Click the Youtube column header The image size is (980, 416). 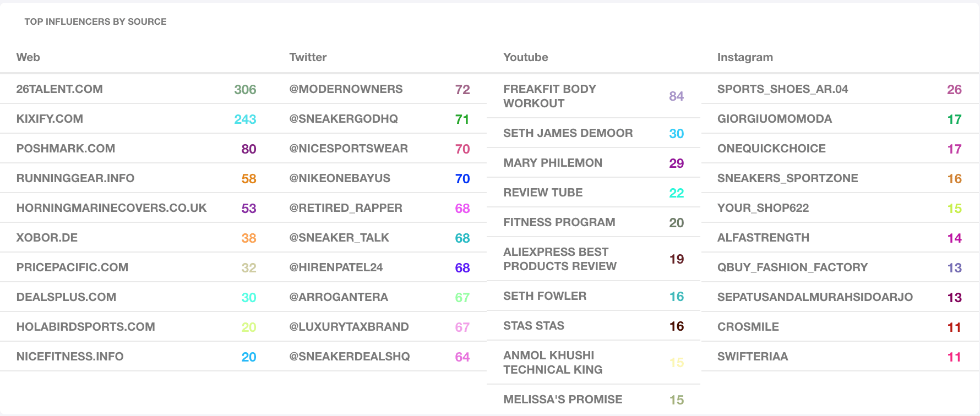(x=525, y=57)
